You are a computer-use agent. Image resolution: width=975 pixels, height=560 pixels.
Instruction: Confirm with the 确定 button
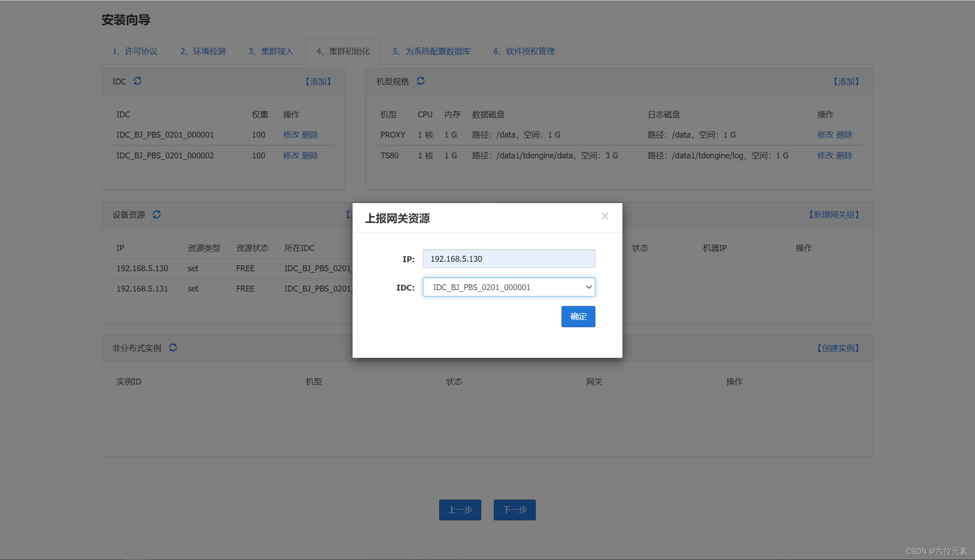pyautogui.click(x=578, y=317)
